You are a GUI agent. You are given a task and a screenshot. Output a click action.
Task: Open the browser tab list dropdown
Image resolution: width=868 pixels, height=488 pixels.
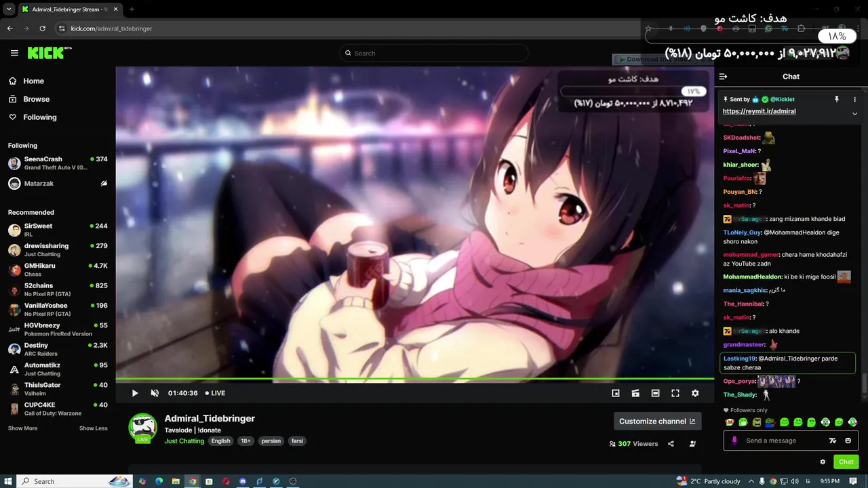click(8, 9)
